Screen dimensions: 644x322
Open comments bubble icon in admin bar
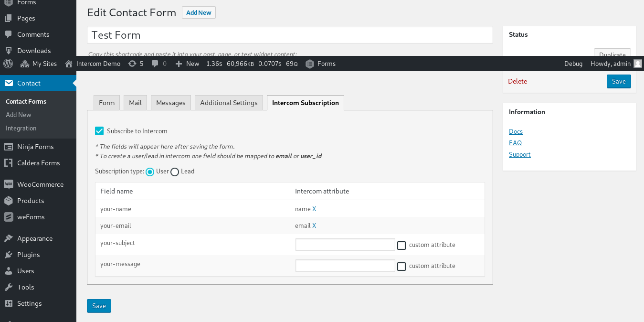pos(155,64)
